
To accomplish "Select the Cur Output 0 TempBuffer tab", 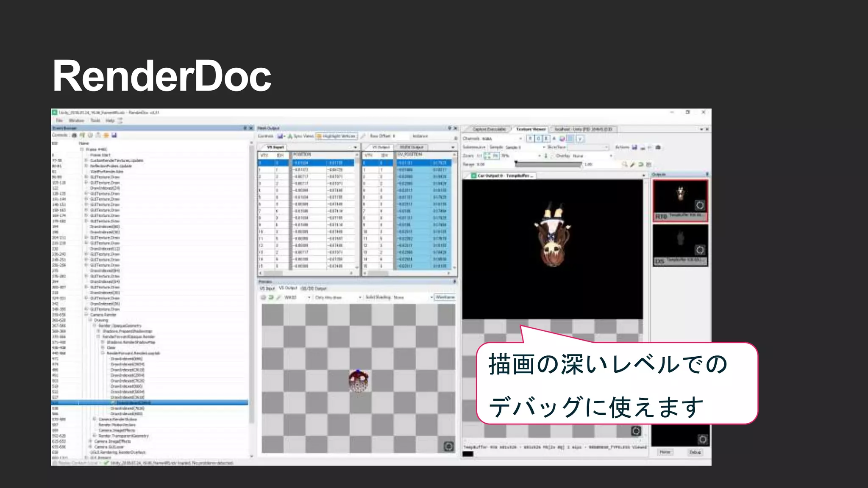I will [503, 175].
